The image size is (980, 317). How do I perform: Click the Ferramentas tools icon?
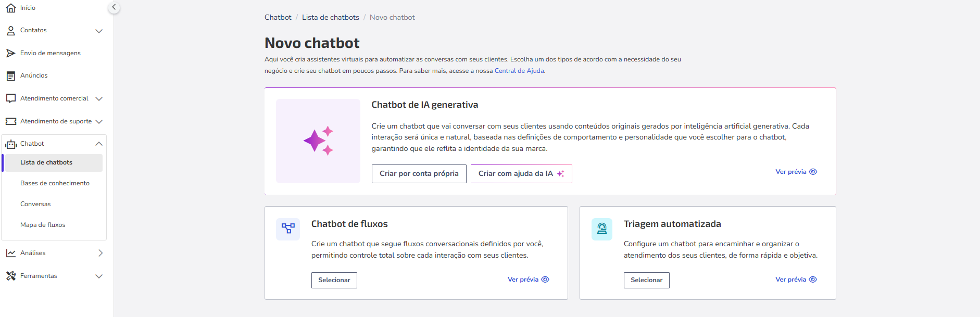click(x=10, y=276)
